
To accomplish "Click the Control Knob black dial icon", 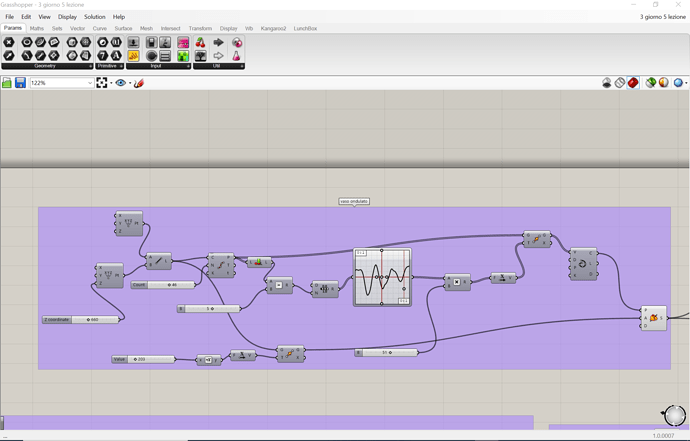I will tap(151, 56).
